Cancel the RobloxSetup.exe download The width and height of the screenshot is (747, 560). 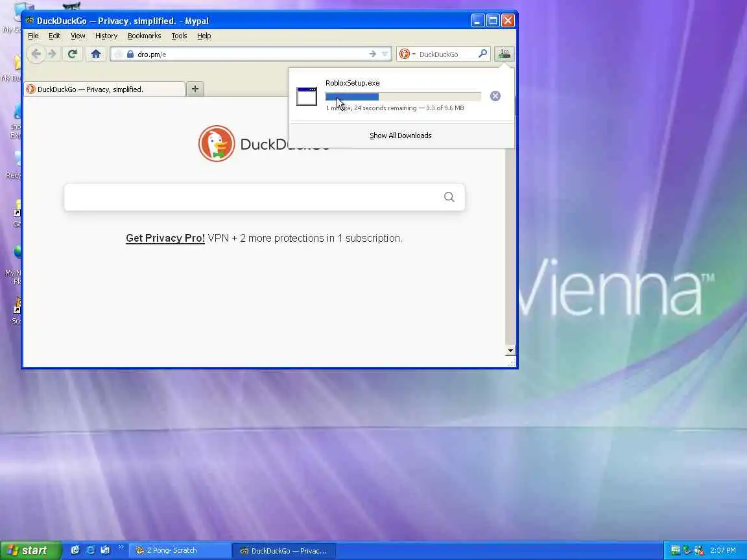point(495,96)
